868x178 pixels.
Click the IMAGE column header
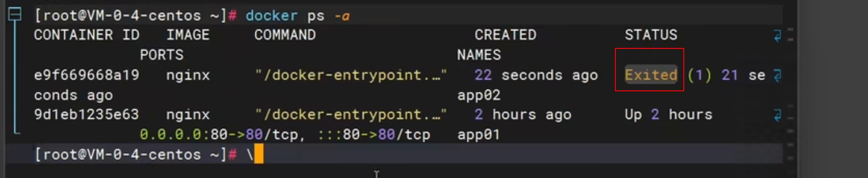[188, 35]
